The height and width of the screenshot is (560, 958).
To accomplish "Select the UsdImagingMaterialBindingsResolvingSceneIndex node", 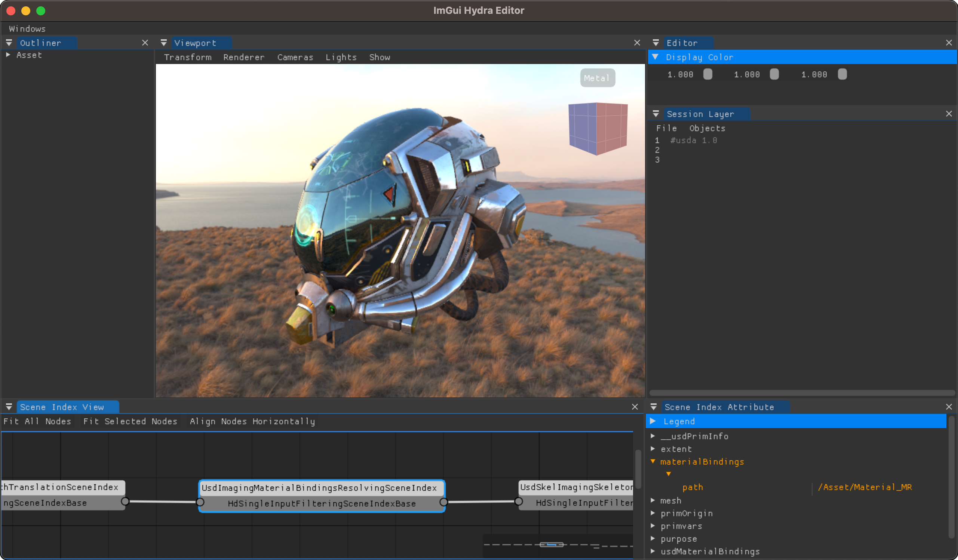I will [322, 496].
